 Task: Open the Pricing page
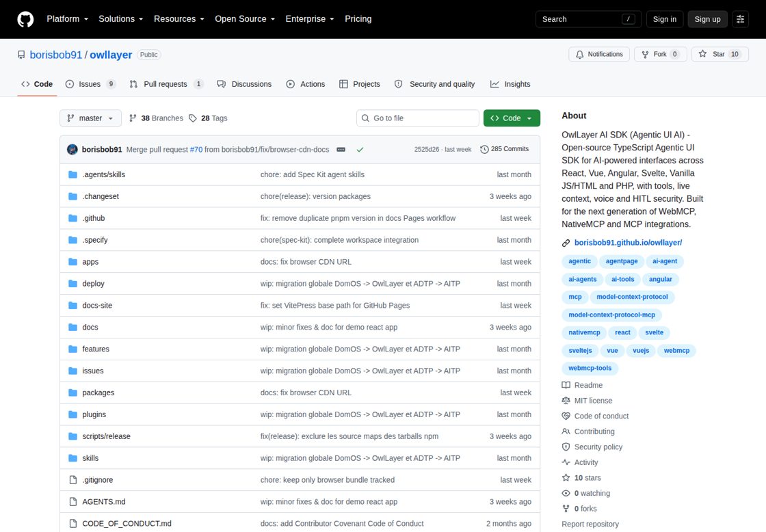358,19
